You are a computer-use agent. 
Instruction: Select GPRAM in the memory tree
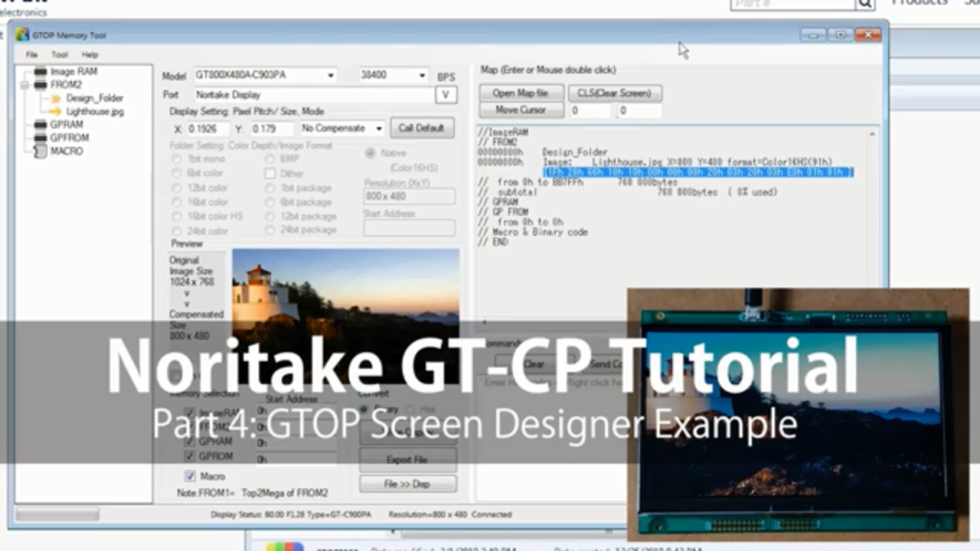coord(67,125)
